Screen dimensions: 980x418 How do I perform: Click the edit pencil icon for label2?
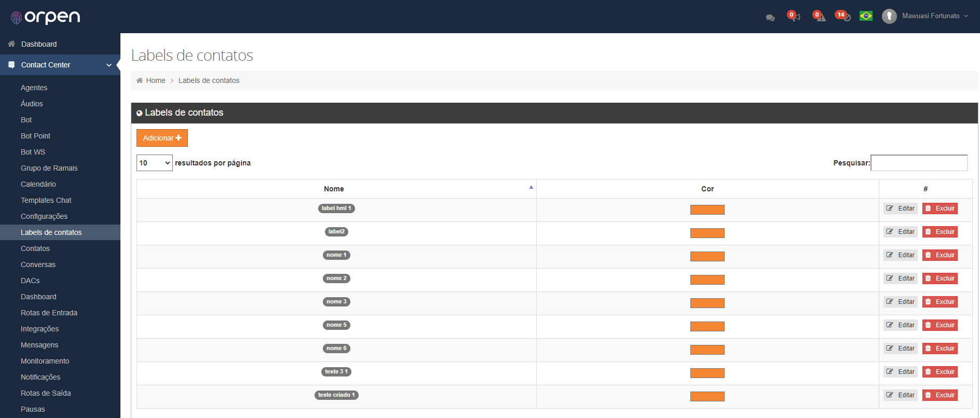(890, 232)
